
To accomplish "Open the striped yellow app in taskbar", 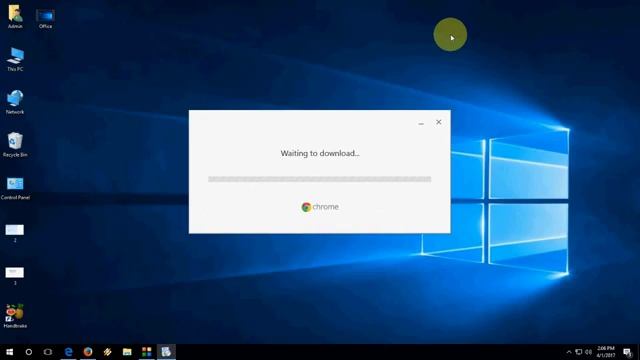I will point(107,352).
